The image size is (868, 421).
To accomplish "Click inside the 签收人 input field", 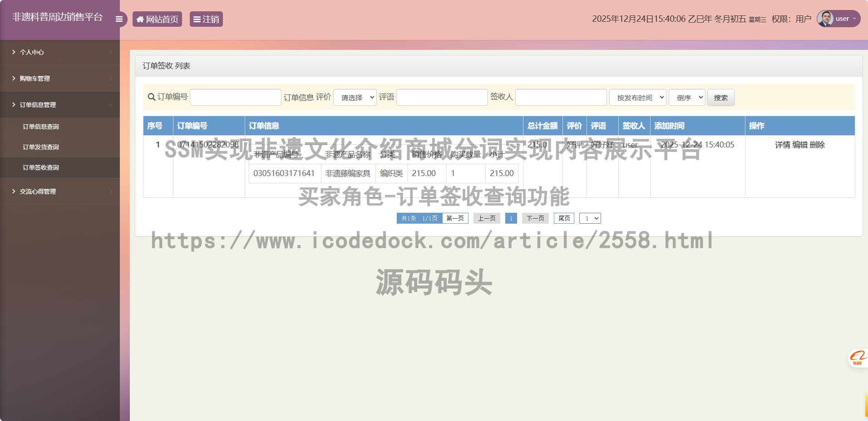I will 561,97.
